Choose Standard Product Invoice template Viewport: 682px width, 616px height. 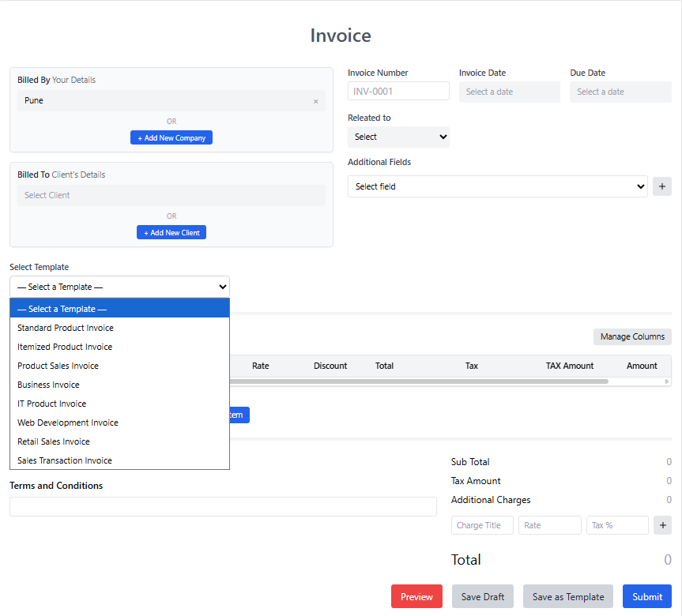(x=66, y=328)
